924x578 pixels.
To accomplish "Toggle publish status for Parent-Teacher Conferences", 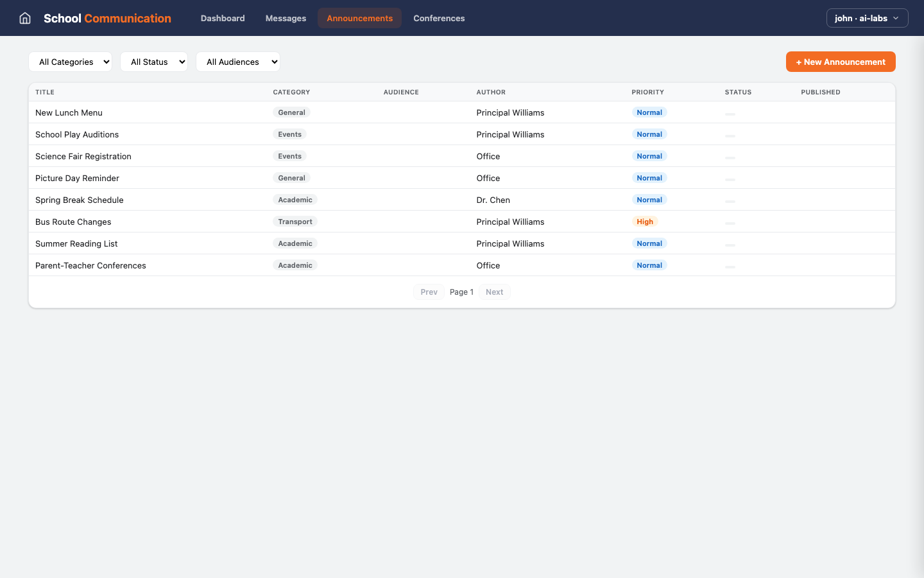I will 730,267.
